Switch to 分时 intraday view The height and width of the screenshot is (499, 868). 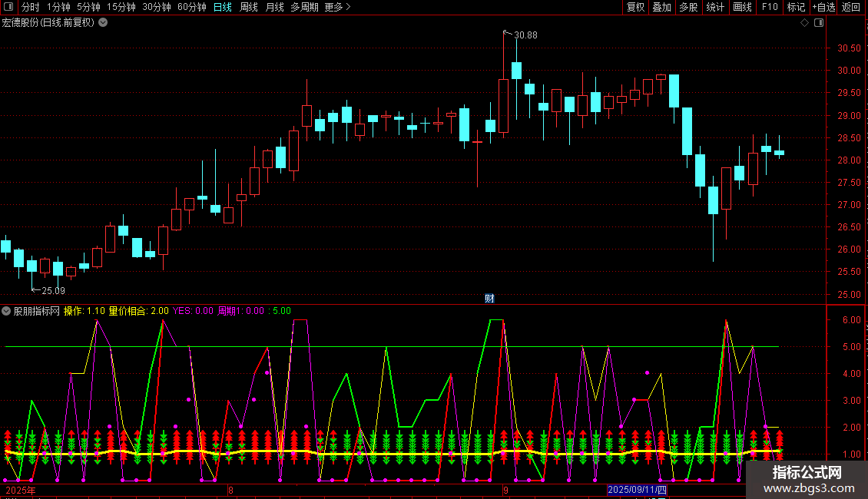pos(31,7)
